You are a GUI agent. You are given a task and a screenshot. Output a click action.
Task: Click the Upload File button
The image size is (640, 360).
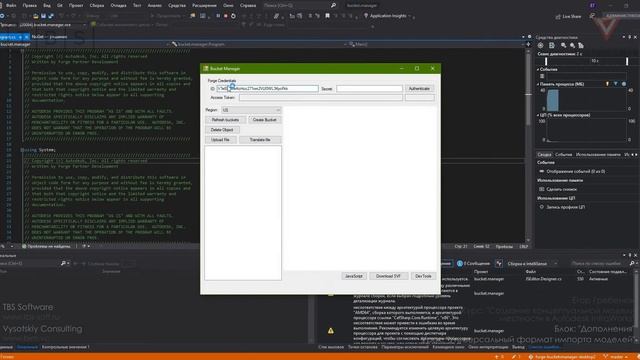pyautogui.click(x=220, y=140)
